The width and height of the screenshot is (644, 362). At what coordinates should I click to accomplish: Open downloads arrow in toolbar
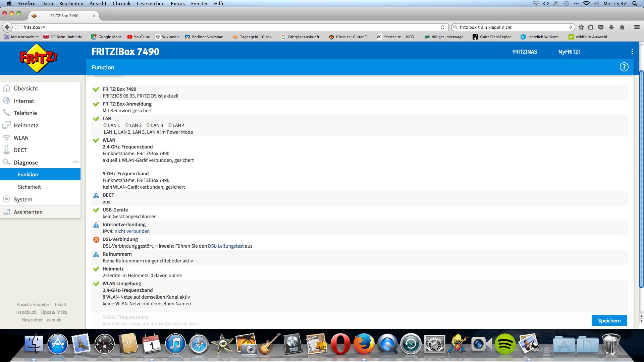(611, 27)
